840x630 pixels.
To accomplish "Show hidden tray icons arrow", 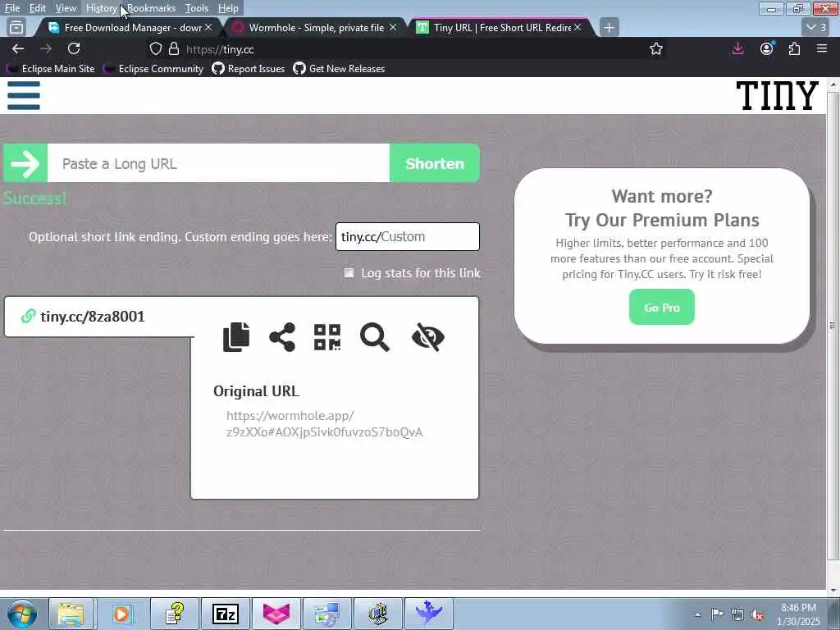I will pos(697,614).
